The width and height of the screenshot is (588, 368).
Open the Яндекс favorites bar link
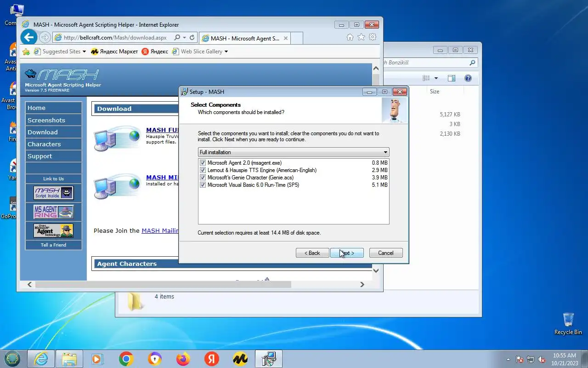[x=155, y=52]
